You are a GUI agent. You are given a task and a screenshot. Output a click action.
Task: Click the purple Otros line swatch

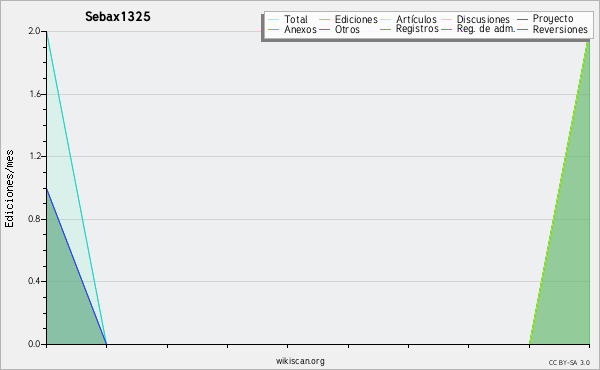[324, 29]
